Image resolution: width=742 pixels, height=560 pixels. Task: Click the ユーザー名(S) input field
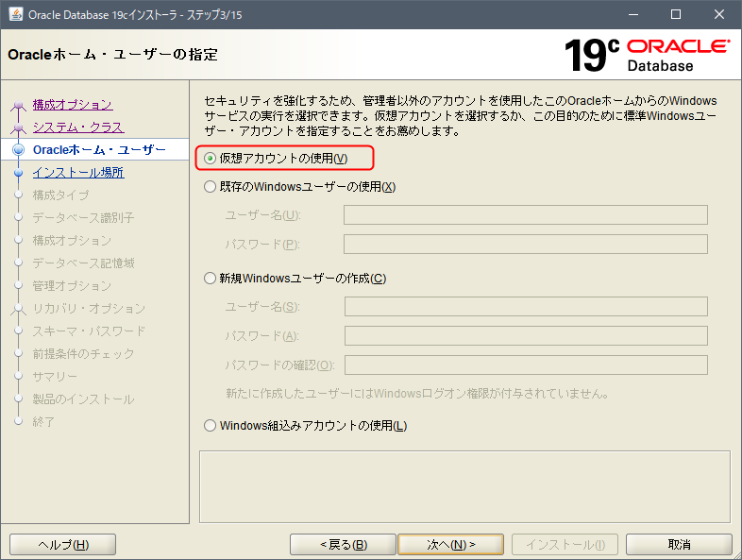point(526,306)
